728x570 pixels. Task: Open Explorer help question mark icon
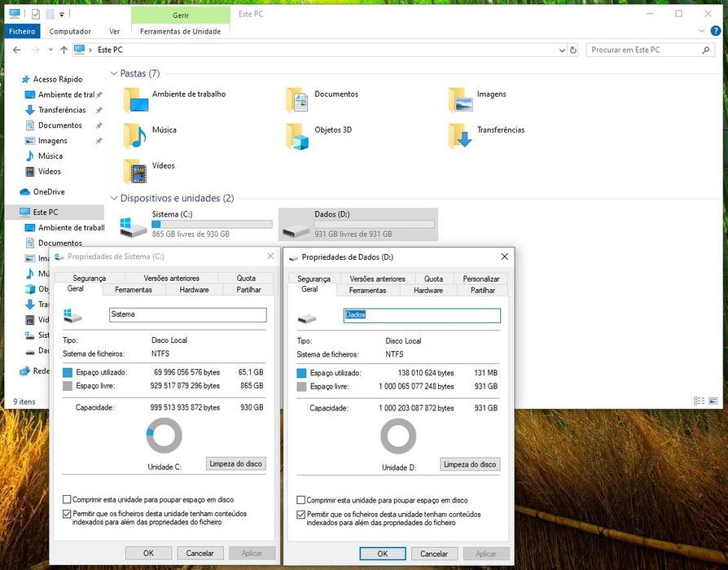[x=716, y=31]
